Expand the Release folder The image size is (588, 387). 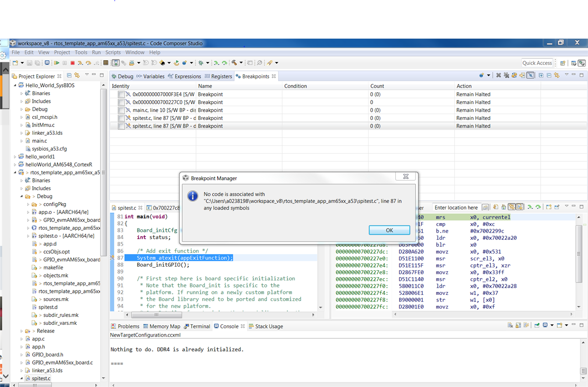tap(22, 331)
